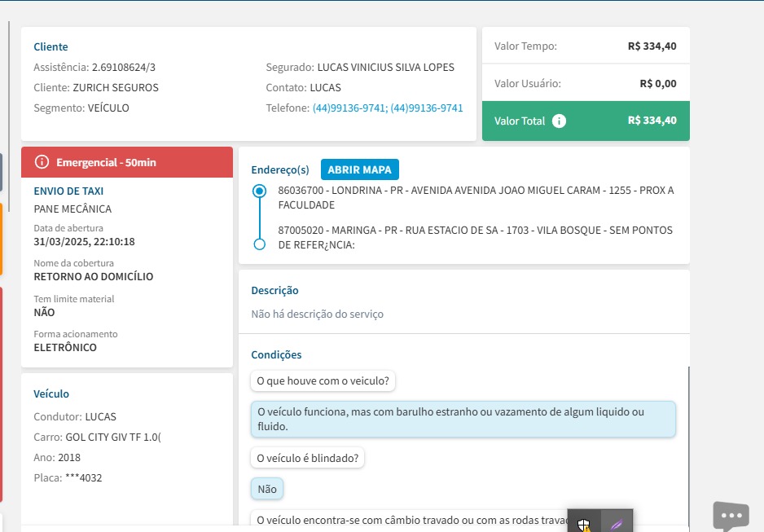Click the Emergencial - 50min banner
The height and width of the screenshot is (532, 764).
[x=127, y=162]
